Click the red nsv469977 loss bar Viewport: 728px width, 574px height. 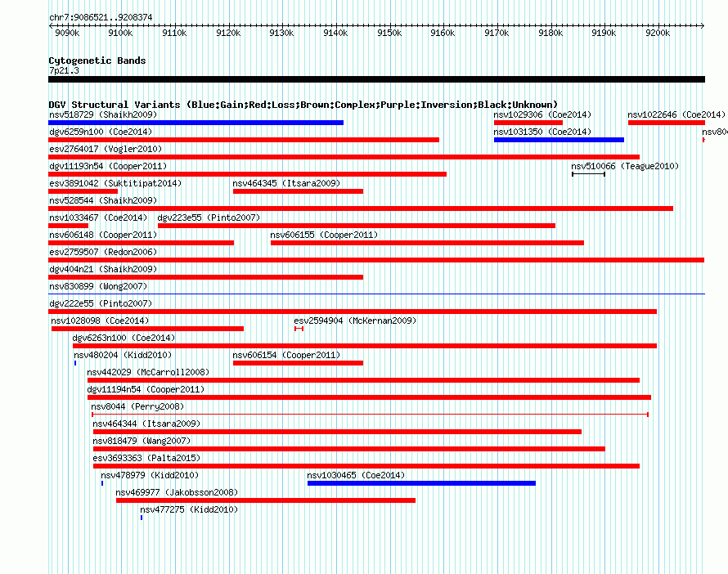(x=266, y=500)
